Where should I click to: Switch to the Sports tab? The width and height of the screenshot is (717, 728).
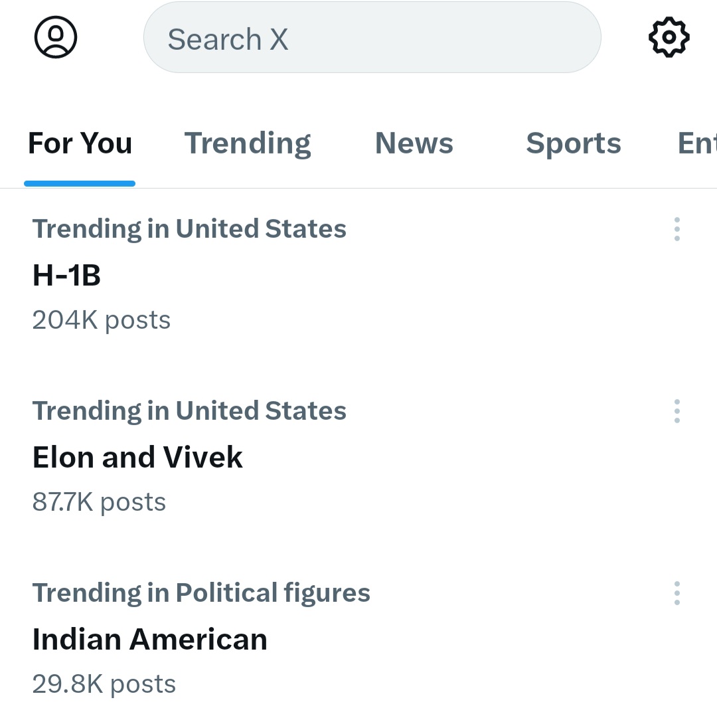coord(574,143)
